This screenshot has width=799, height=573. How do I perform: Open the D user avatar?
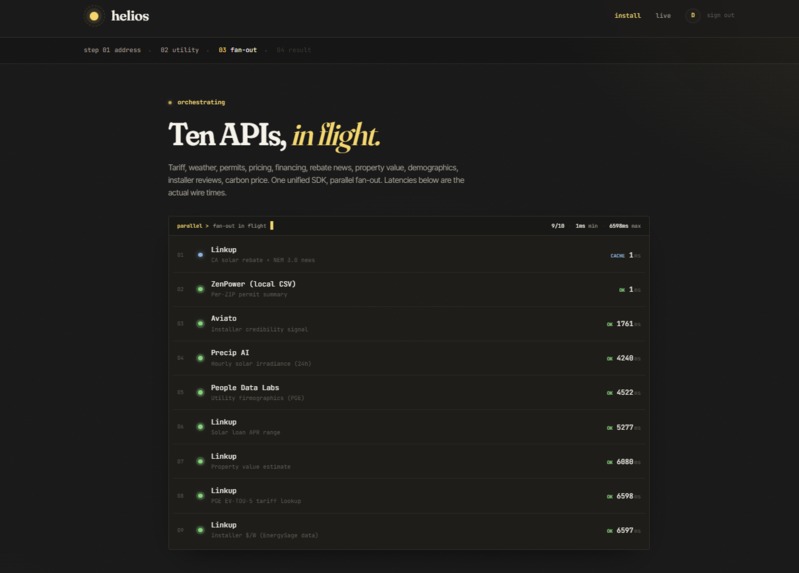click(693, 15)
